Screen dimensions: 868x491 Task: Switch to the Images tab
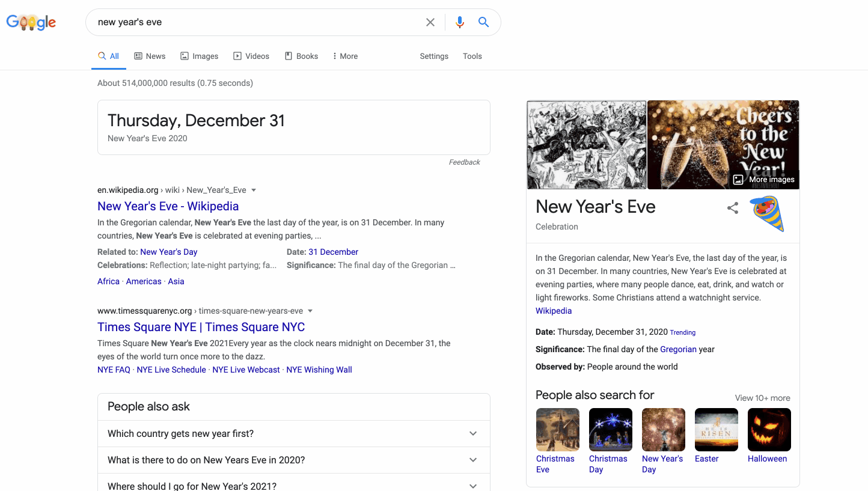[x=200, y=56]
